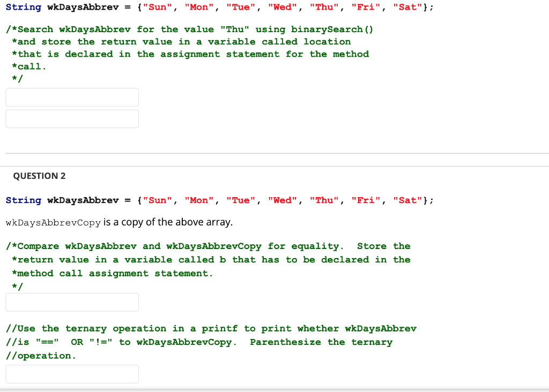Select the QUESTION 2 heading
Image resolution: width=549 pixels, height=392 pixels.
(39, 176)
